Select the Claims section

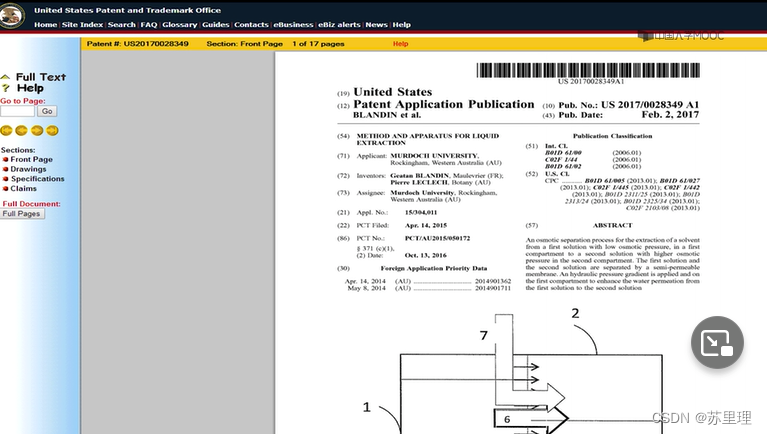pyautogui.click(x=23, y=188)
